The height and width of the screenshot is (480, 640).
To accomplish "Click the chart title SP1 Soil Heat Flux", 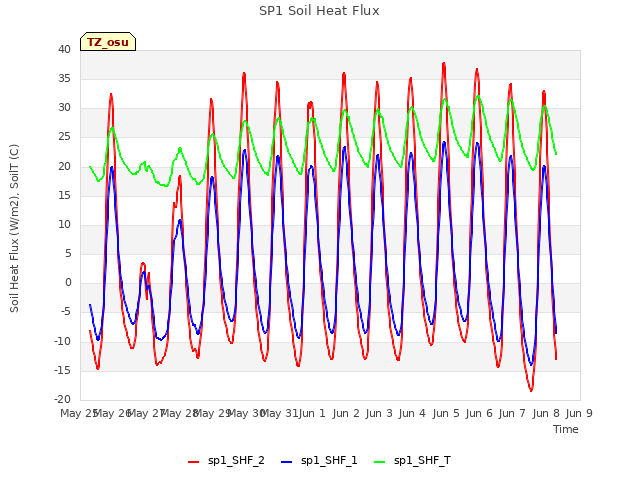I will (x=319, y=11).
